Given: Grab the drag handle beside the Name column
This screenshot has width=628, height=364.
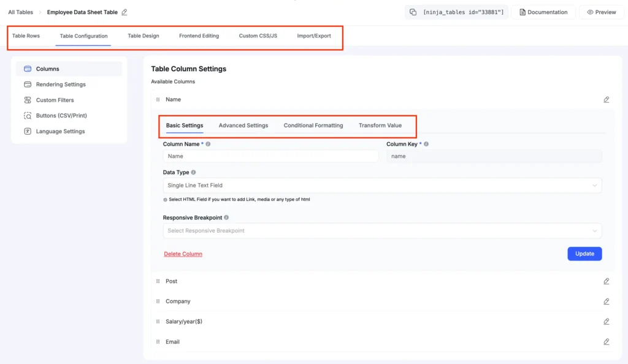Looking at the screenshot, I should (x=158, y=99).
